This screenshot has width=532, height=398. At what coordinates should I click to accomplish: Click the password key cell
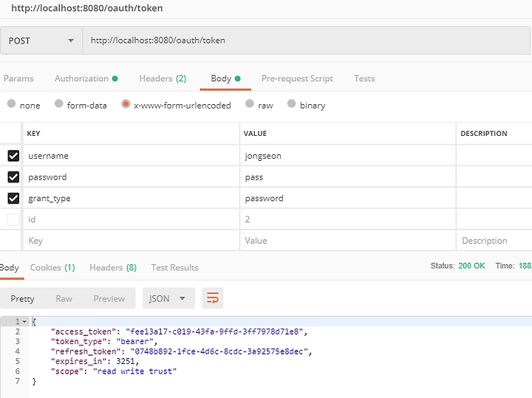point(131,177)
